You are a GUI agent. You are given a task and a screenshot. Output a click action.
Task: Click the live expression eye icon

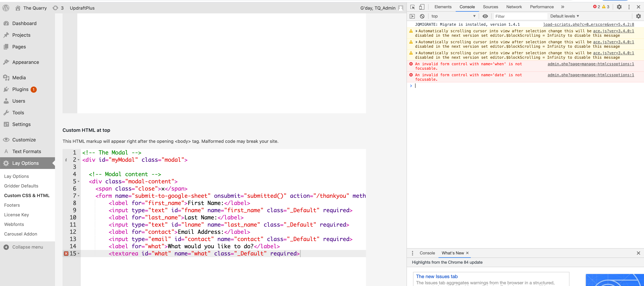click(485, 16)
